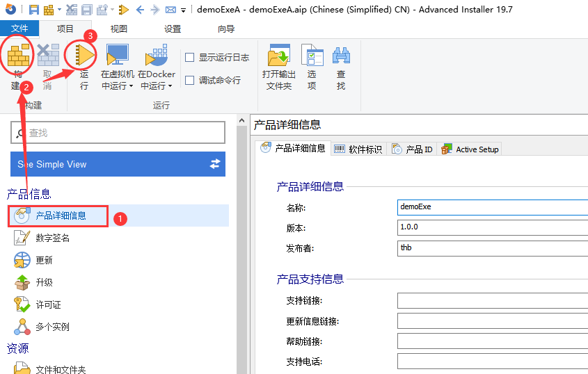Select 更新 in left tree

click(44, 260)
